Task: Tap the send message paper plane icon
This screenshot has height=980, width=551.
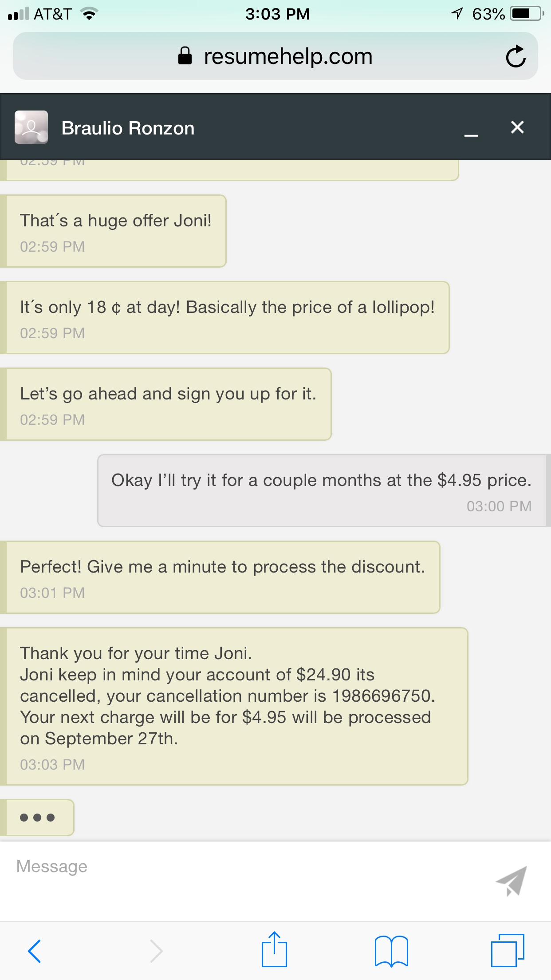Action: coord(512,881)
